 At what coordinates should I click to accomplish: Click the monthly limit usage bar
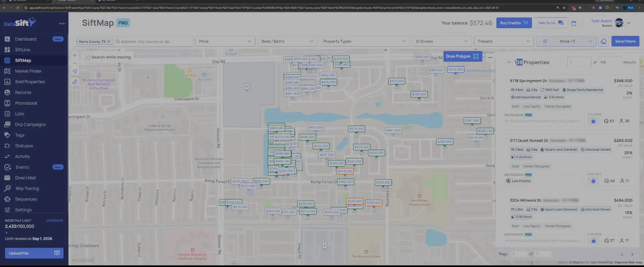34,232
